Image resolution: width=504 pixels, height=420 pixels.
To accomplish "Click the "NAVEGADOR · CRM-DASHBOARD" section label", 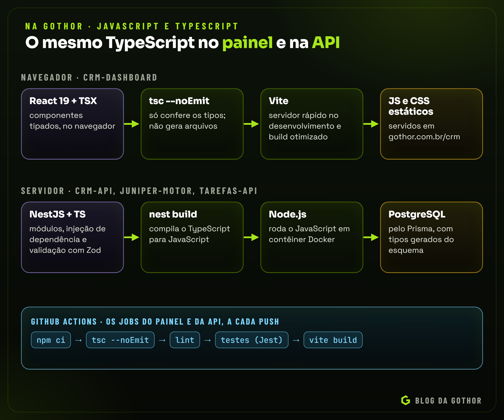I will point(89,77).
